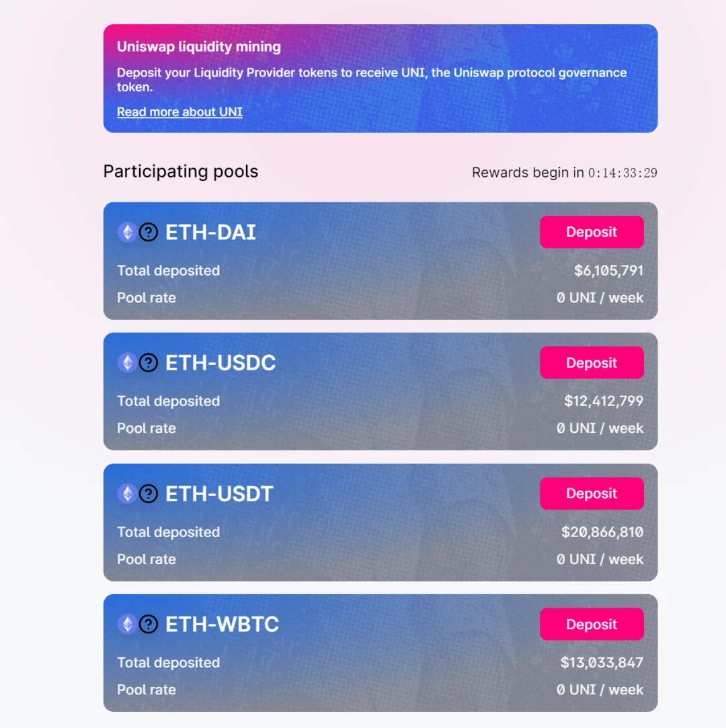The image size is (726, 728).
Task: Select the ETH-WBTC pool title
Action: click(x=222, y=624)
